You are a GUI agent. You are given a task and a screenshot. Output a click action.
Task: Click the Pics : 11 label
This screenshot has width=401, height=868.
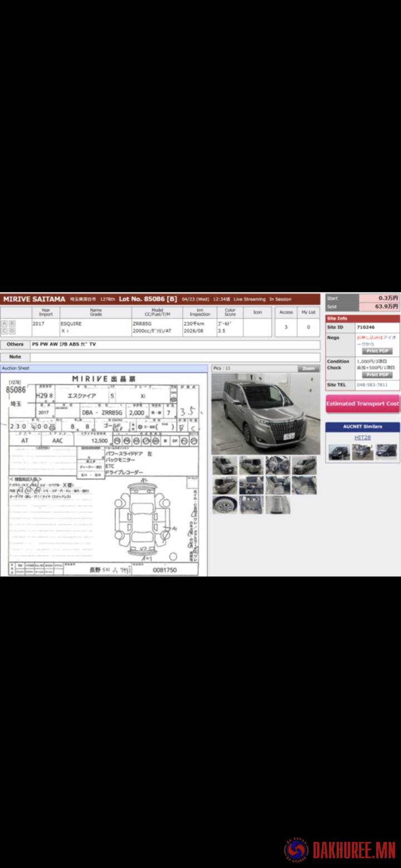(222, 369)
